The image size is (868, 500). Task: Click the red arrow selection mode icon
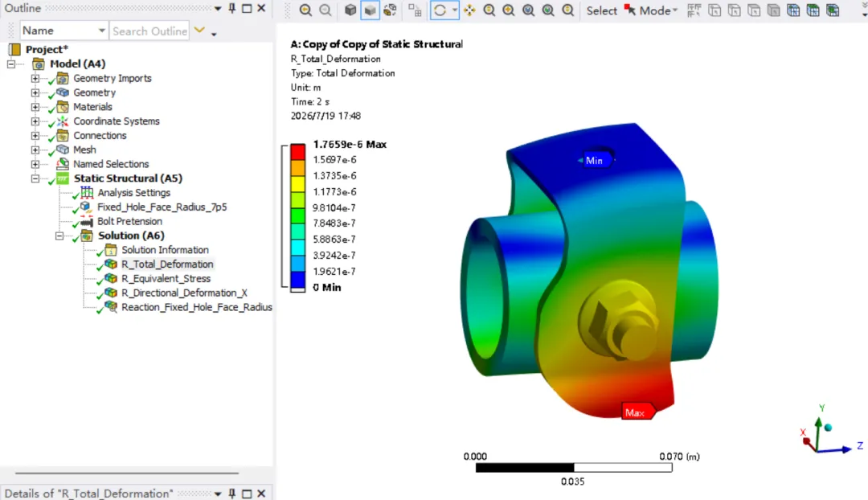point(630,10)
